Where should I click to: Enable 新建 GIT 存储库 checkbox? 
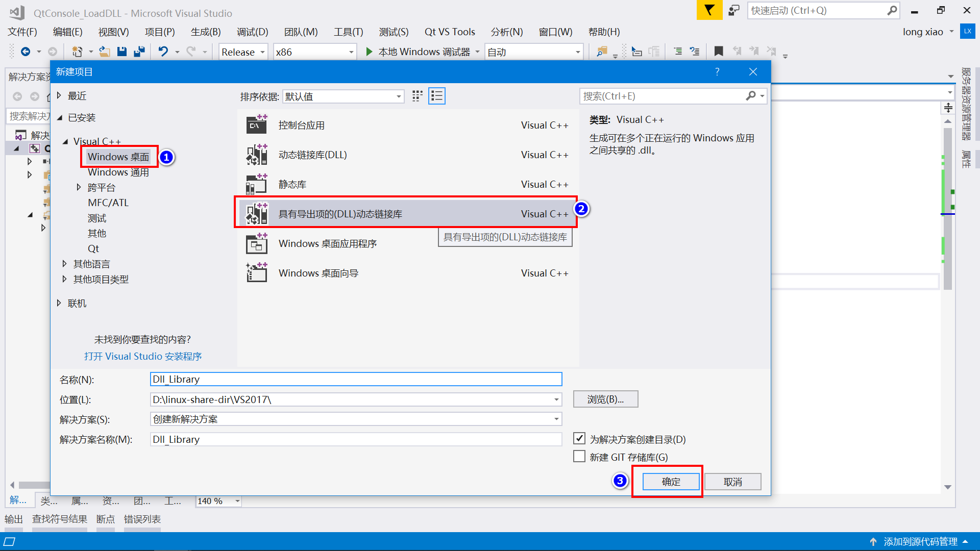[x=579, y=456]
